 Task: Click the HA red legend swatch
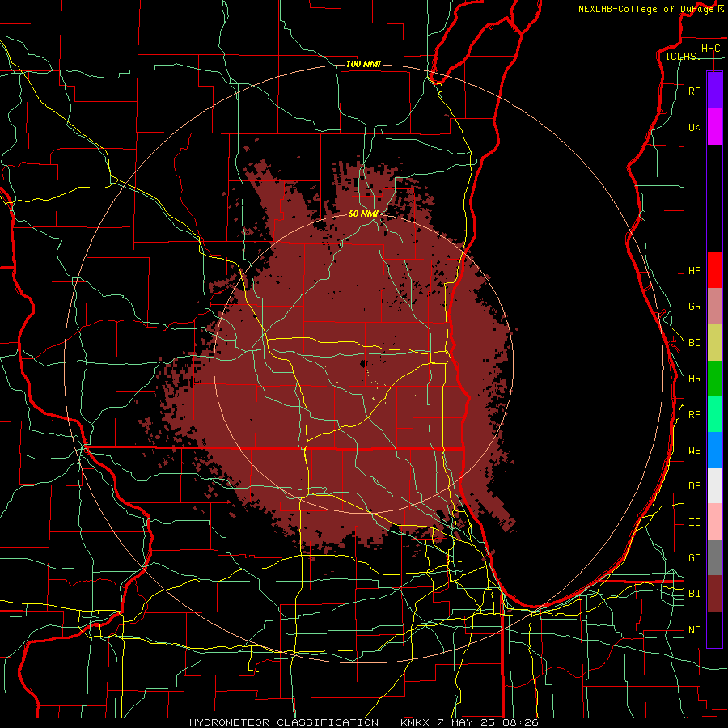[714, 270]
